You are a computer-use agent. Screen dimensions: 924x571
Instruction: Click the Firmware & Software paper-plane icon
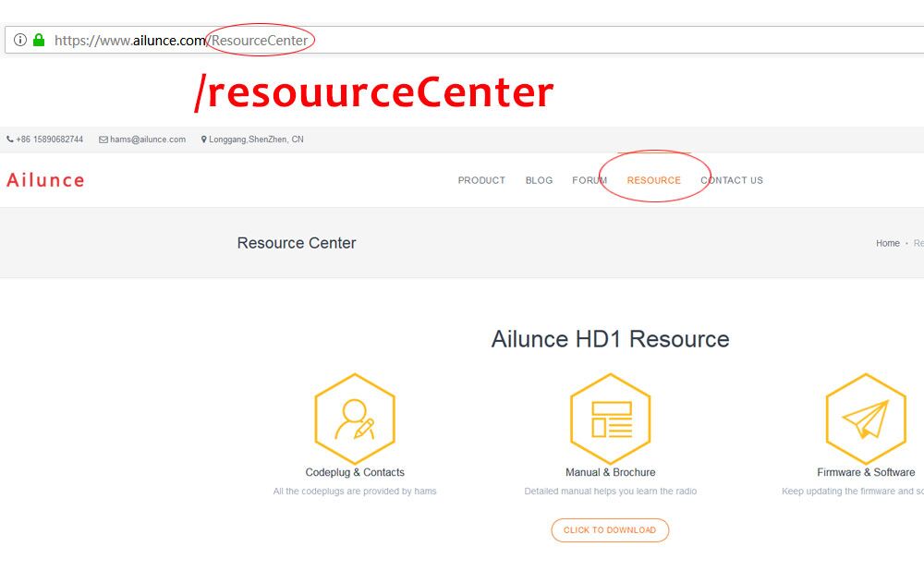tap(866, 419)
